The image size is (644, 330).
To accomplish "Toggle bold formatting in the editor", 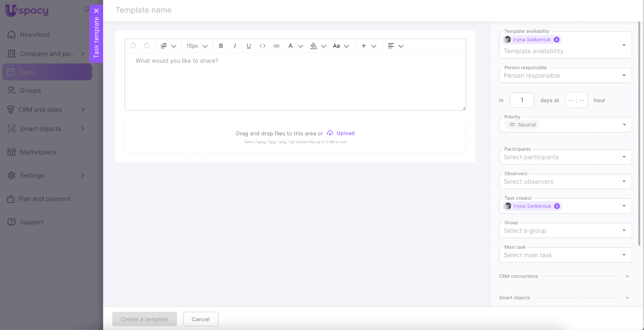I will point(221,46).
